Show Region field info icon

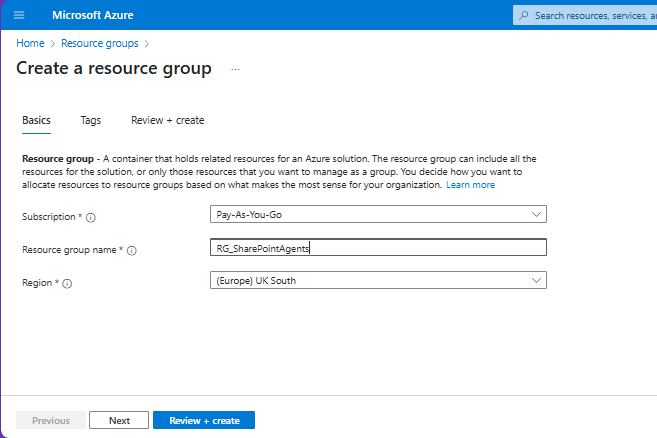(x=67, y=284)
